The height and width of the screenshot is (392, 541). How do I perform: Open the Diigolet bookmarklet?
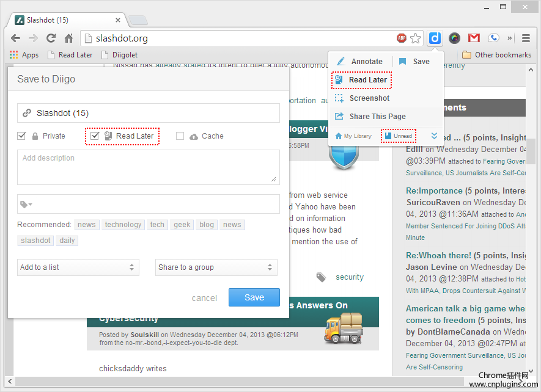[119, 55]
